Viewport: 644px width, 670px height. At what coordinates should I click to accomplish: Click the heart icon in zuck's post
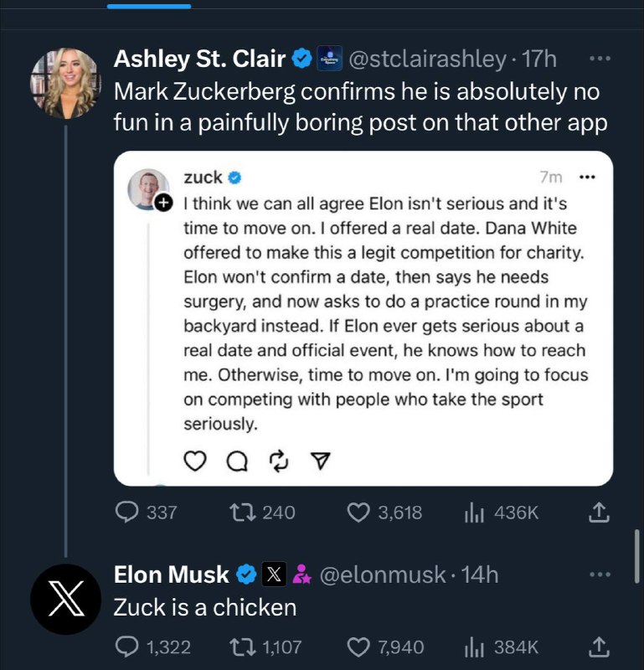194,461
